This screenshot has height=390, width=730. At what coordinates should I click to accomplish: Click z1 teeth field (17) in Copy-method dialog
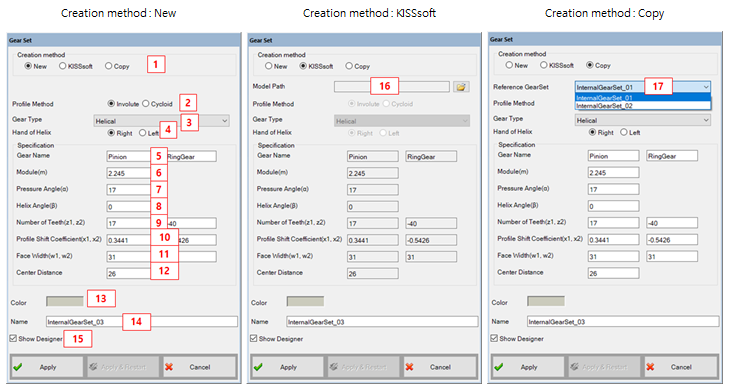[x=613, y=223]
